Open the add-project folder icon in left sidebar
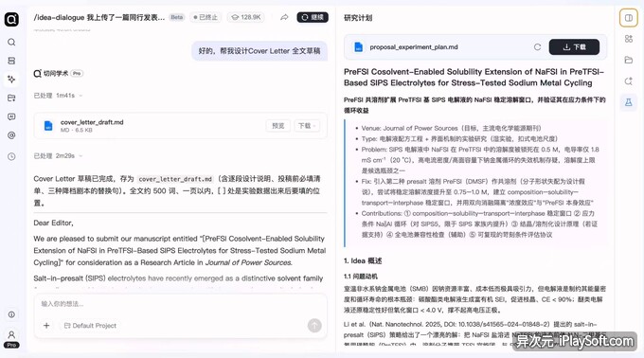Viewport: 644px width, 358px height. (11, 98)
